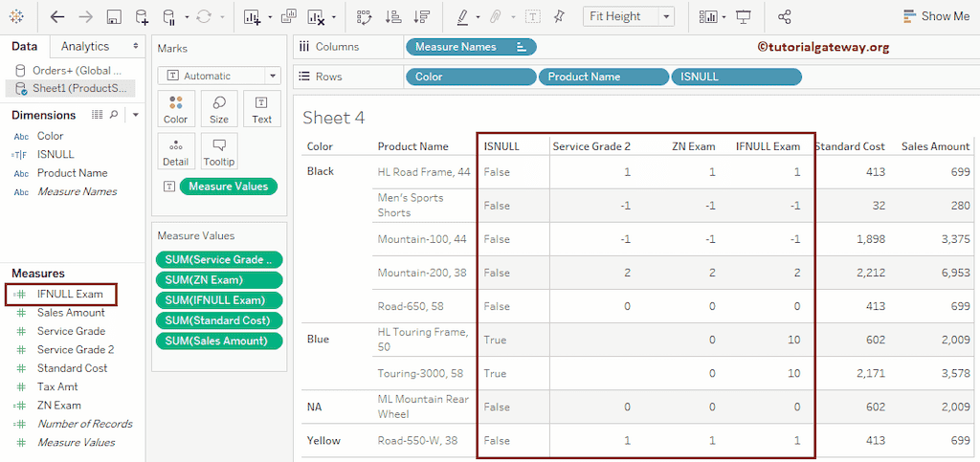Click the SUM(Standard Cost) pill
980x462 pixels.
[x=219, y=320]
